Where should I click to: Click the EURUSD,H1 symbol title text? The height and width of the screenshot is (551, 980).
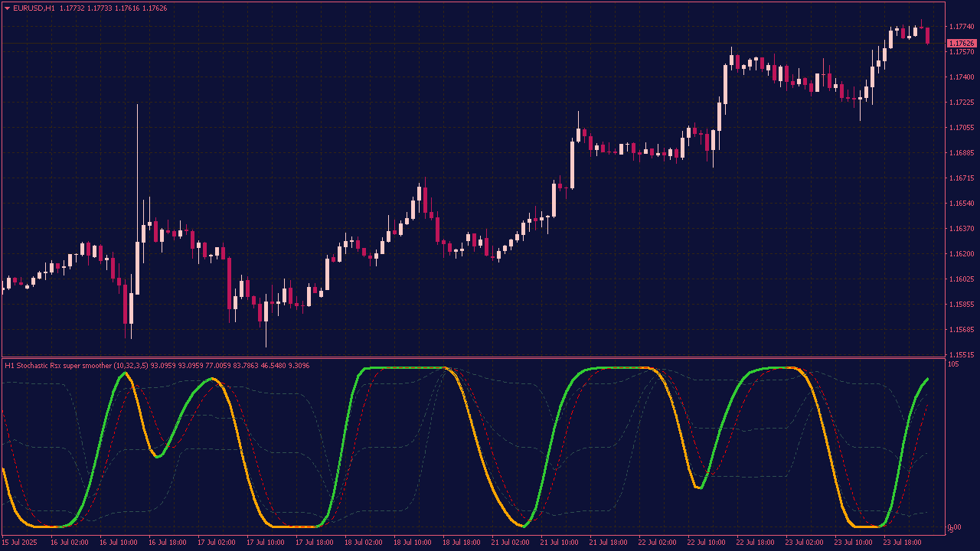coord(34,8)
